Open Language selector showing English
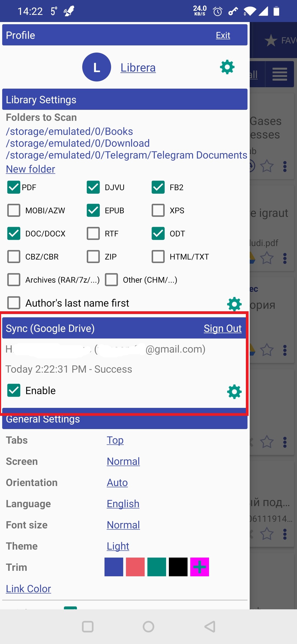 tap(123, 504)
